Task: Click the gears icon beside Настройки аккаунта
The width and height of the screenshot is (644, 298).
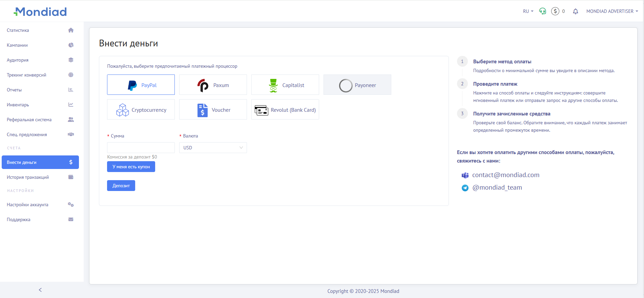Action: pos(71,205)
